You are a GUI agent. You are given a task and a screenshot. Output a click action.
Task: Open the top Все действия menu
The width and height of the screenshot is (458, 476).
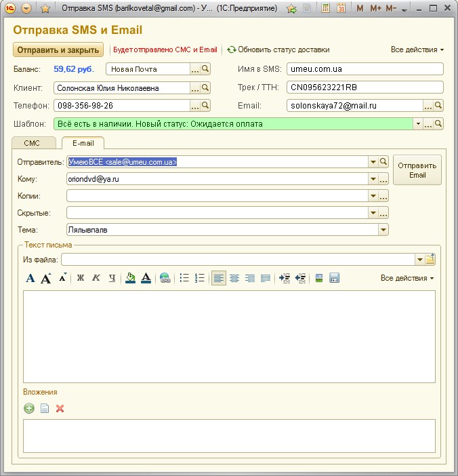(417, 49)
